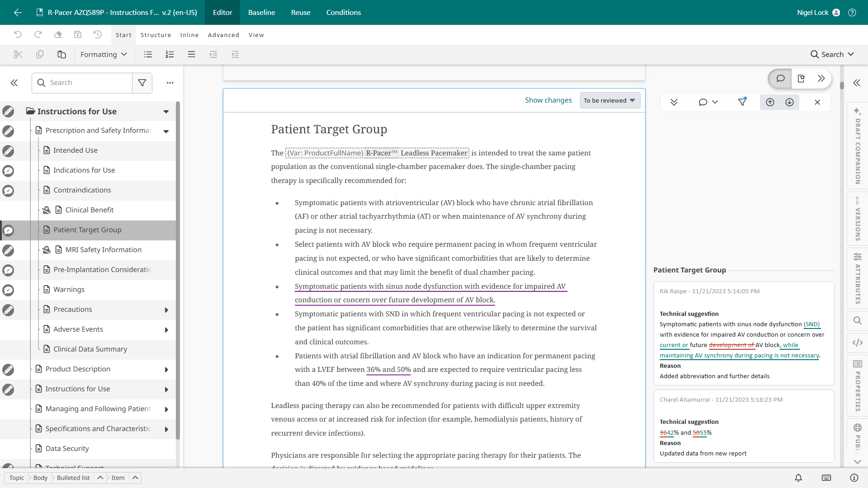This screenshot has height=488, width=868.
Task: Open the version history clock icon
Action: point(98,34)
